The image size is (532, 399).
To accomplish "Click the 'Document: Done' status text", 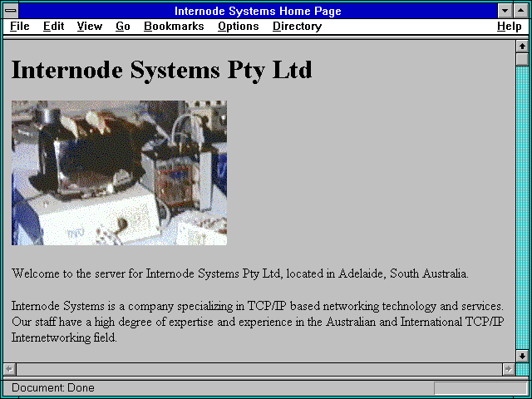I will [x=53, y=387].
